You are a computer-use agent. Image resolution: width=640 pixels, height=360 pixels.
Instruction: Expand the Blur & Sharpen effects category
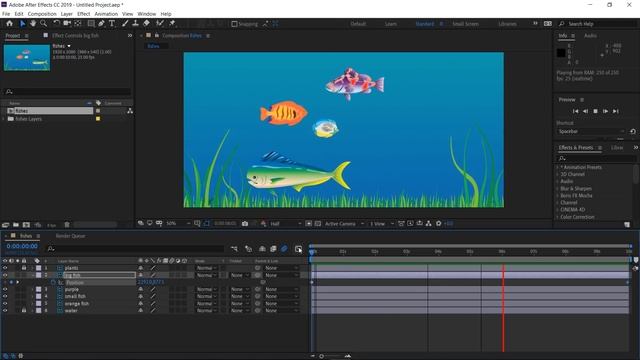(x=558, y=189)
